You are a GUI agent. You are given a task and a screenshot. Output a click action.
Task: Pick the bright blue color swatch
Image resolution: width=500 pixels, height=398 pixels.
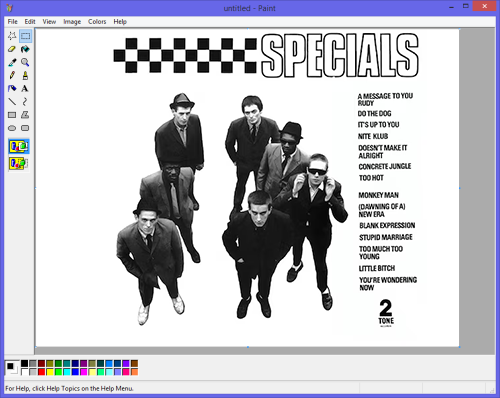coord(75,372)
